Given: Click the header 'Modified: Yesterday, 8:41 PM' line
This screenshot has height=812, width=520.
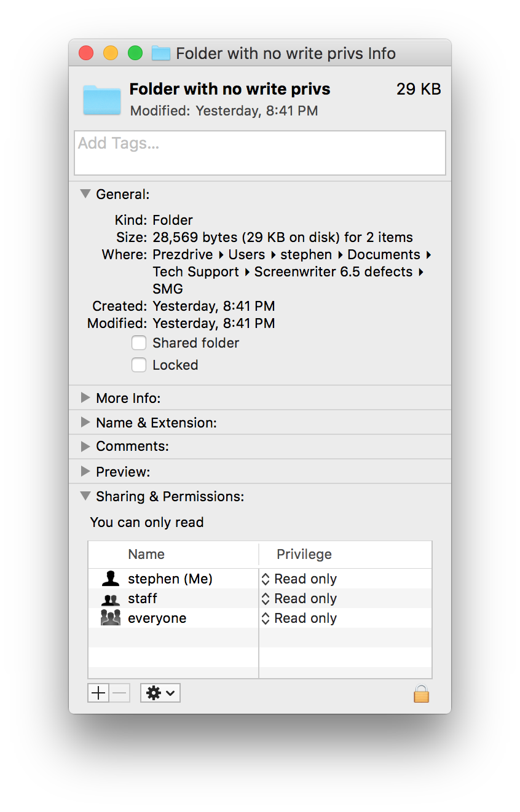Looking at the screenshot, I should [224, 111].
